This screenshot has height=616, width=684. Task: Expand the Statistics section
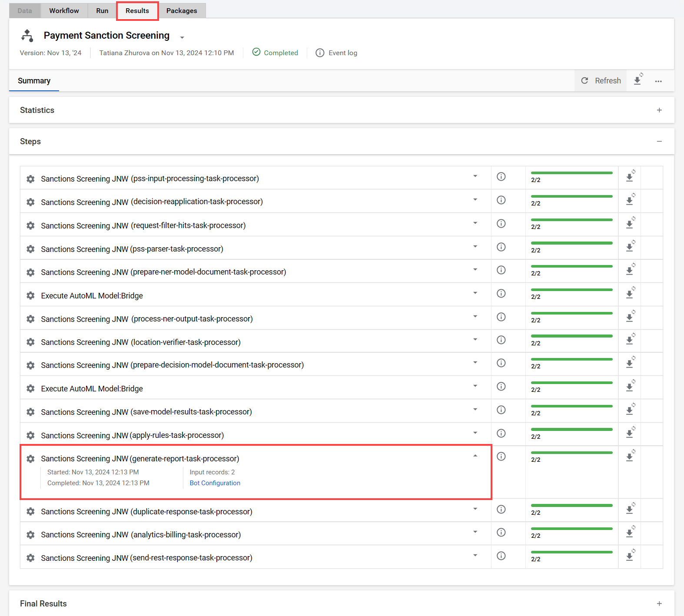(659, 110)
